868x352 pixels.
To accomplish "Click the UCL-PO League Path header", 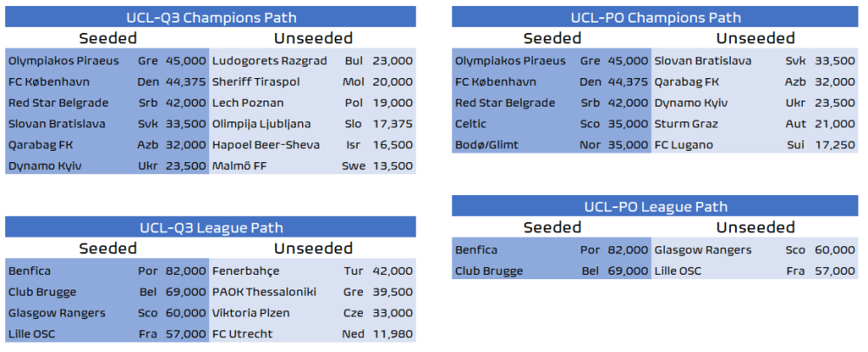I will click(x=656, y=206).
